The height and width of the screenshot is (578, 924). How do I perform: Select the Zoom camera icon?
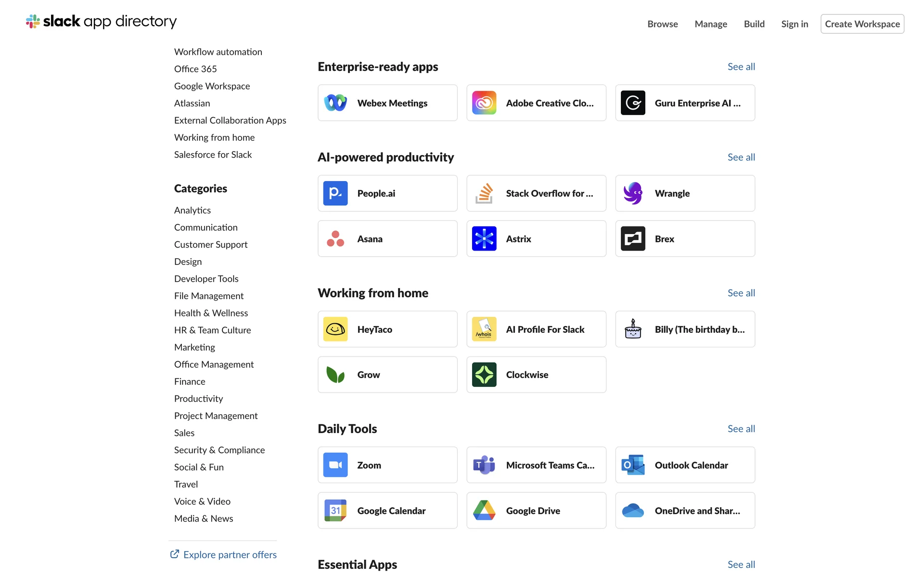335,465
